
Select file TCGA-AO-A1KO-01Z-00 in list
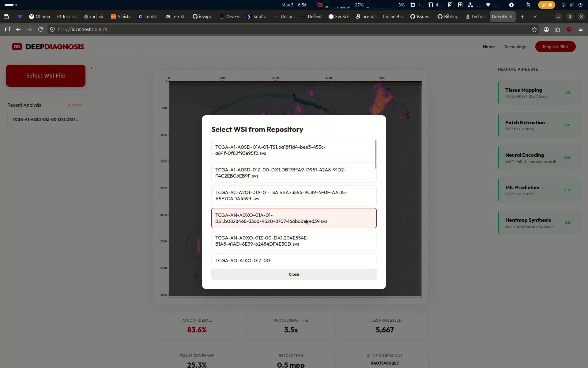click(x=294, y=258)
